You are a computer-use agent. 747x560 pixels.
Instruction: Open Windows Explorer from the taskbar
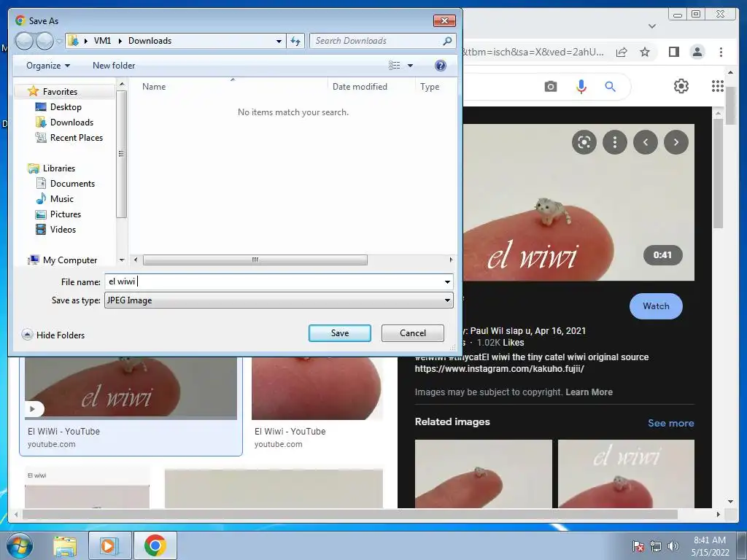pyautogui.click(x=65, y=546)
